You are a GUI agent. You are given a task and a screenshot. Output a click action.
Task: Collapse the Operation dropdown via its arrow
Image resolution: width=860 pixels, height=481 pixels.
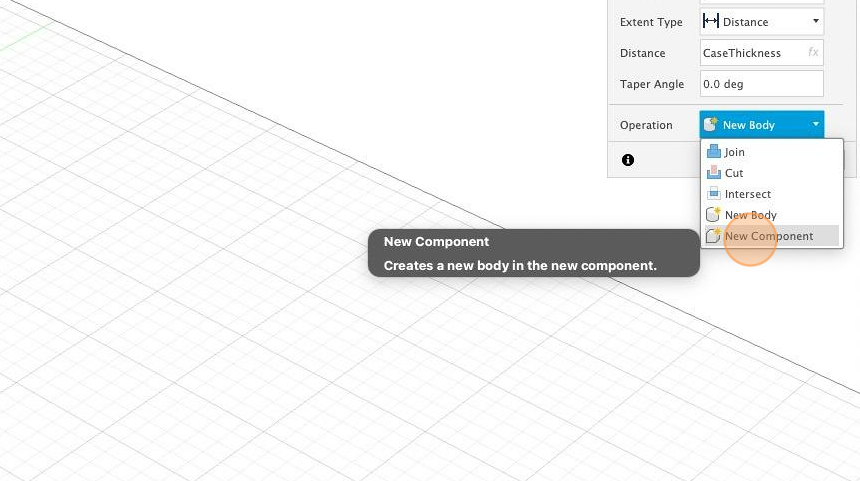click(x=816, y=125)
